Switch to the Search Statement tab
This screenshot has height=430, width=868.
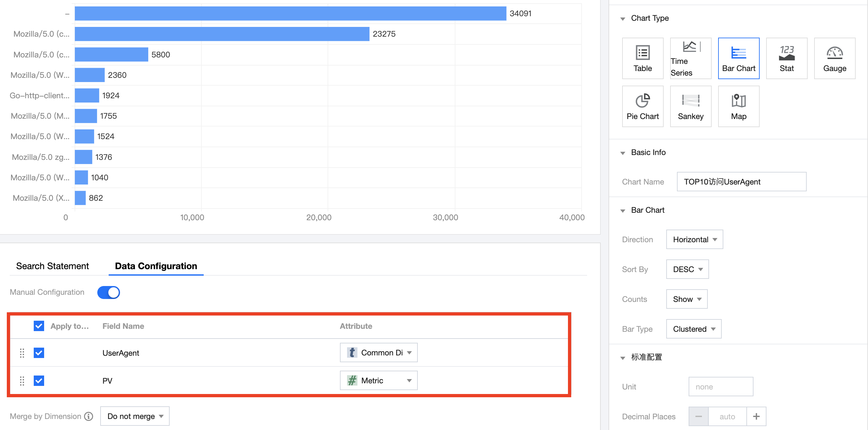click(53, 266)
